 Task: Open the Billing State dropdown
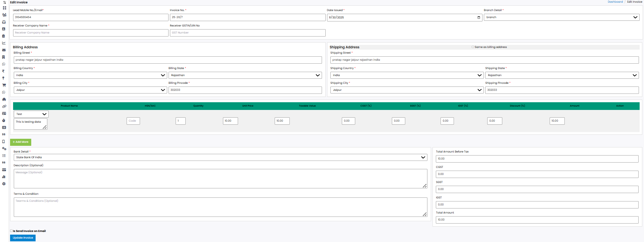[x=245, y=75]
